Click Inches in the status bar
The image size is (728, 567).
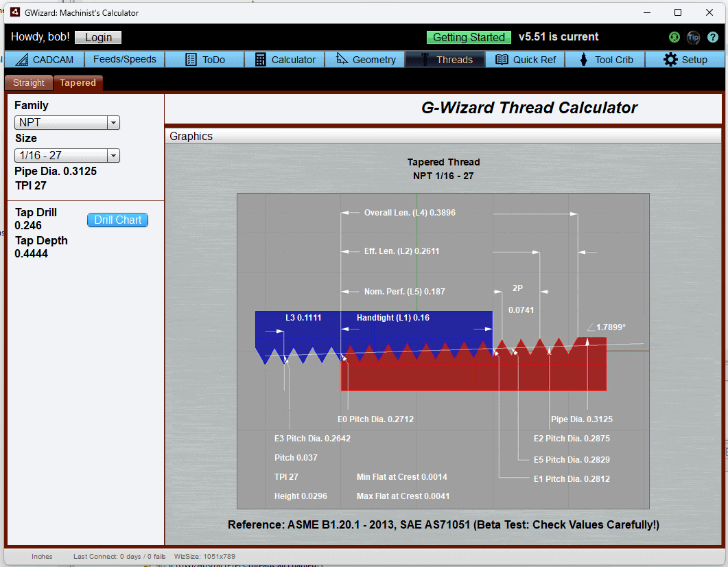click(41, 556)
